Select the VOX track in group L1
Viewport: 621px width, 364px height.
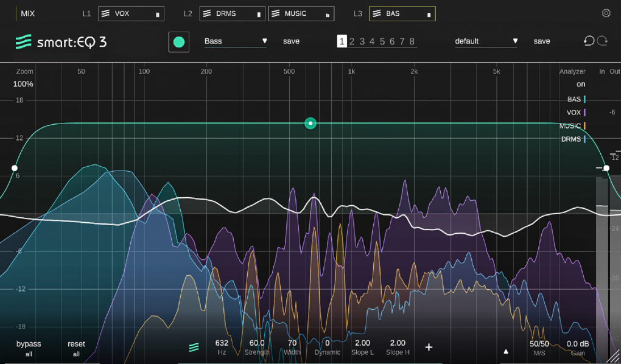pyautogui.click(x=131, y=13)
